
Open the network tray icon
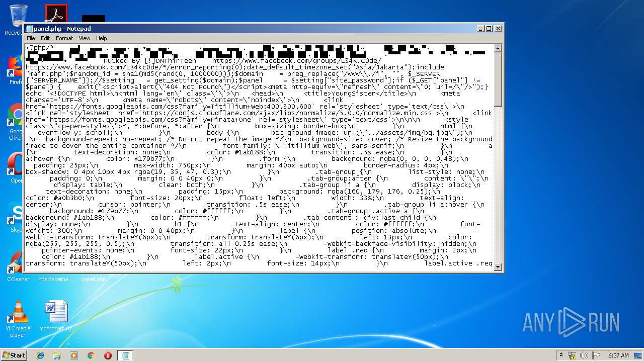point(572,355)
